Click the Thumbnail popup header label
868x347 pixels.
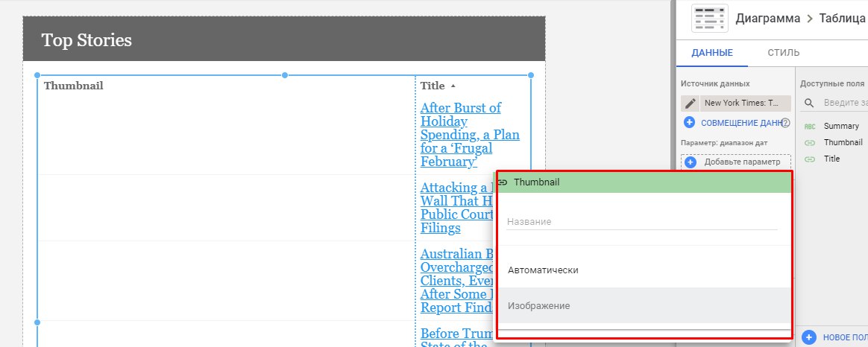click(x=536, y=182)
